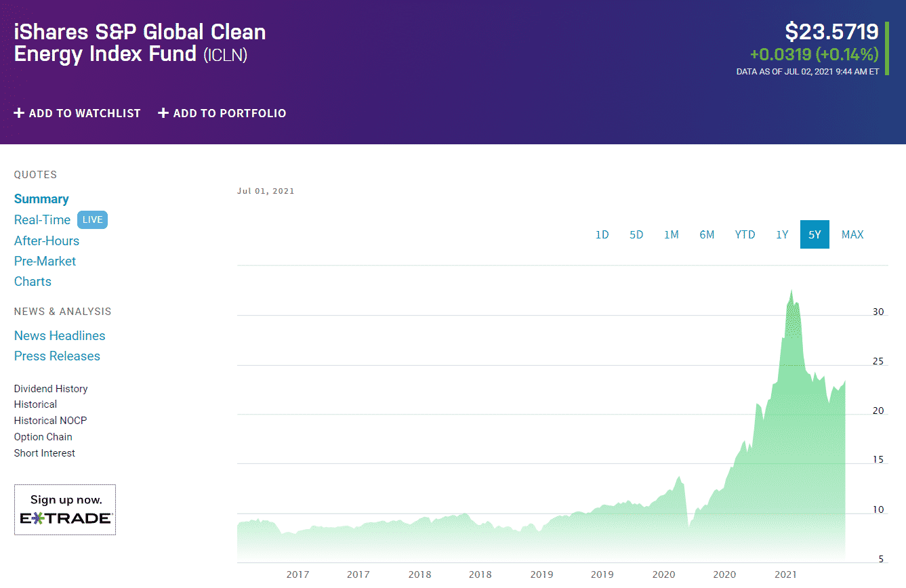Show the MAX chart range
The width and height of the screenshot is (906, 588).
click(852, 234)
